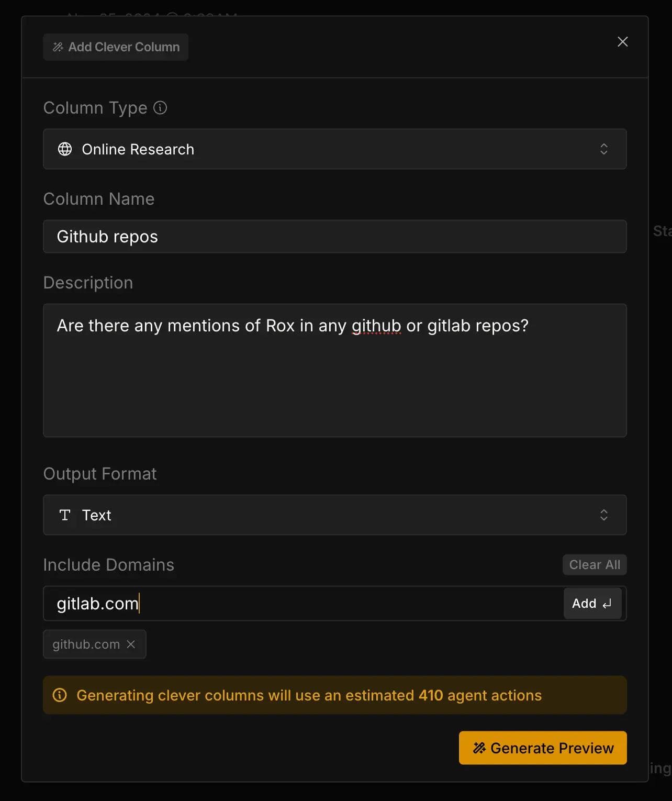Screen dimensions: 672x801
Task: Click the T text-format icon under Output Format
Action: coord(65,515)
